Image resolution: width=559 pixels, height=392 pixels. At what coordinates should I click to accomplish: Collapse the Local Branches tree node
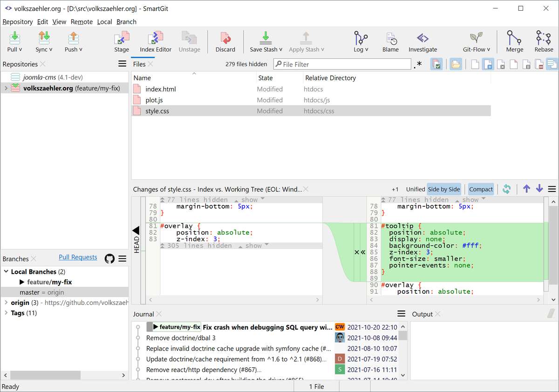point(6,271)
